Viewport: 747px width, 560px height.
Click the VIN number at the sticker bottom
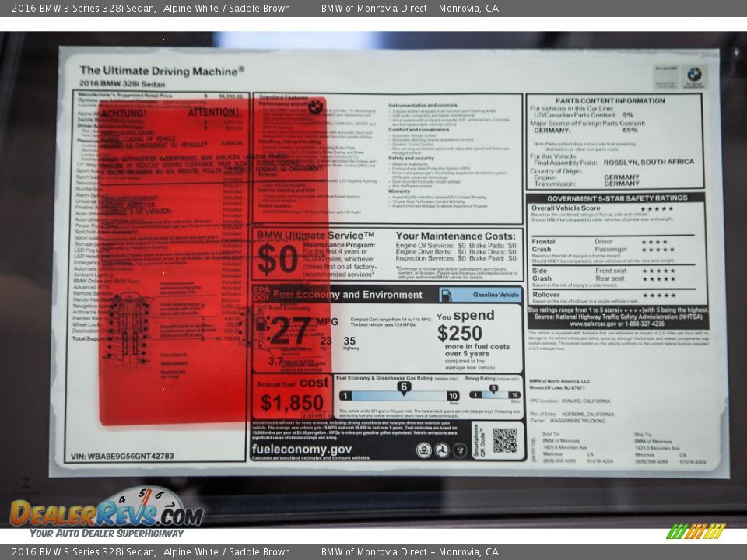122,457
